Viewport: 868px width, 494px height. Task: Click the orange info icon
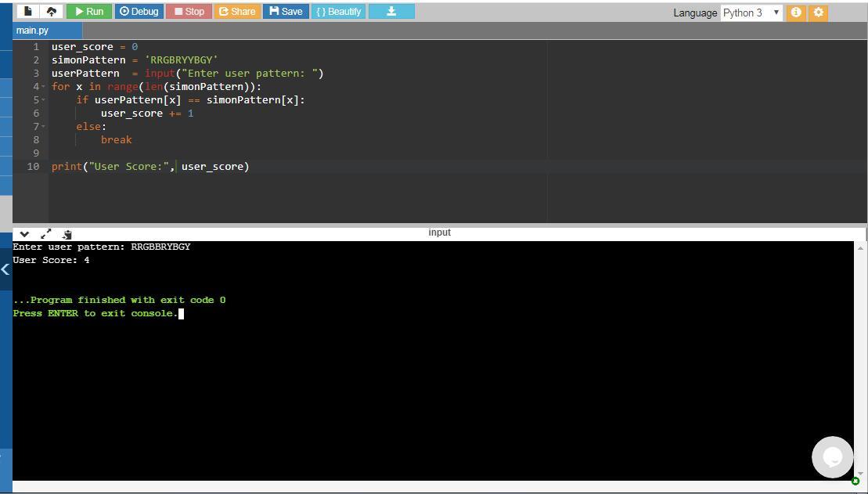coord(795,13)
